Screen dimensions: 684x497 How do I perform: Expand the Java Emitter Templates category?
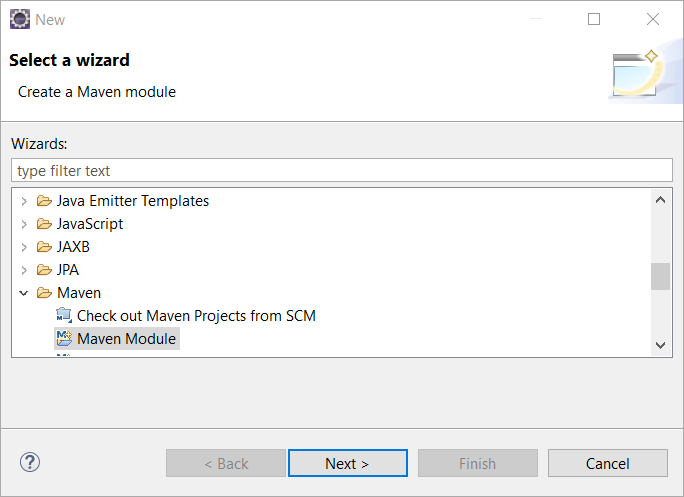[x=24, y=201]
